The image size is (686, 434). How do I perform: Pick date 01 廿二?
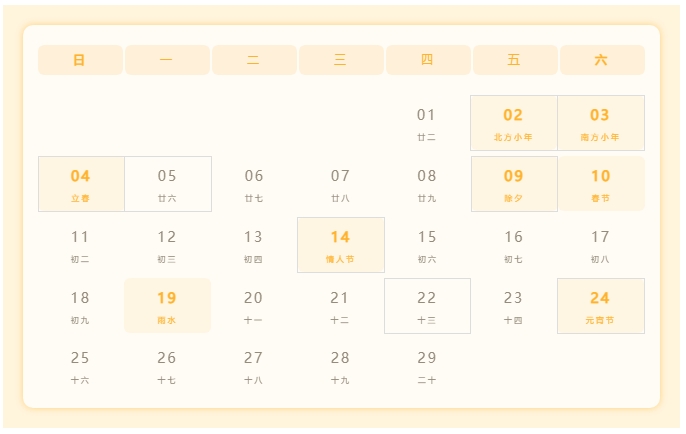(x=427, y=123)
